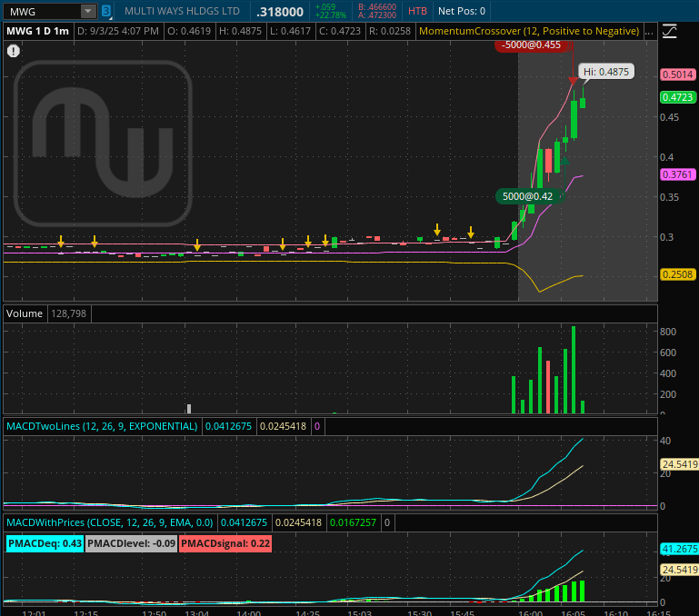
Task: Click the buy order bubble 5000@0.42
Action: (x=528, y=196)
